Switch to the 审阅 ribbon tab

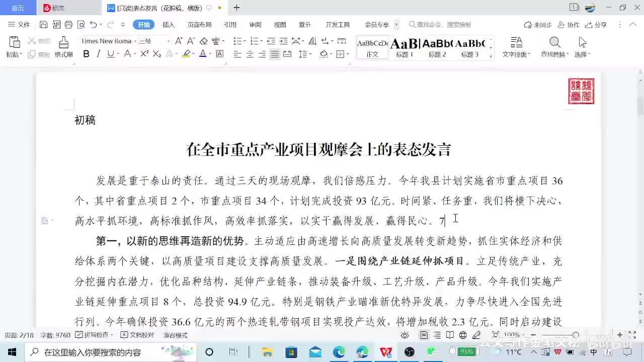coord(255,25)
